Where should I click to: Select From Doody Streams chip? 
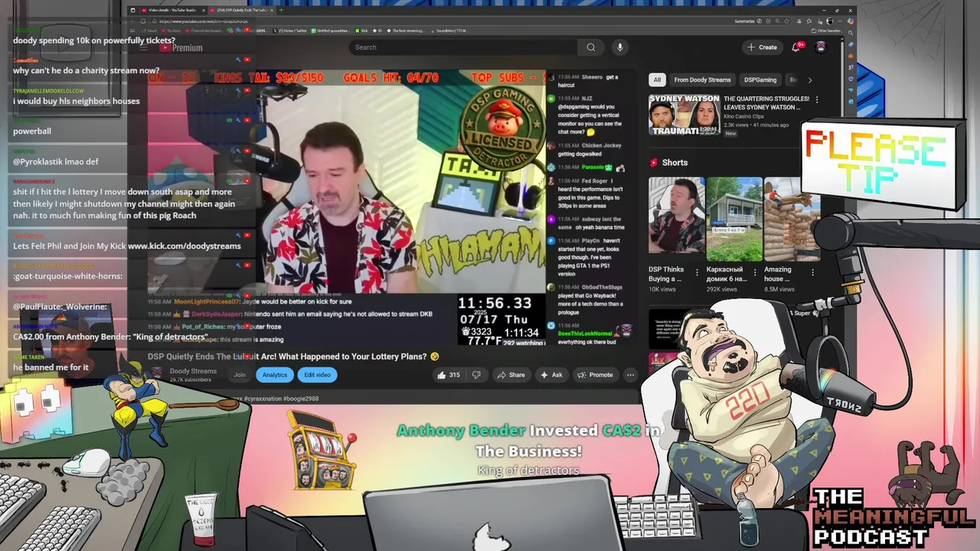click(702, 80)
